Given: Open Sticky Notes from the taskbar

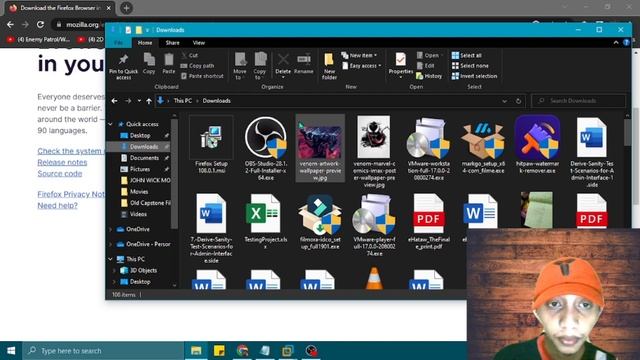Looking at the screenshot, I should [219, 351].
